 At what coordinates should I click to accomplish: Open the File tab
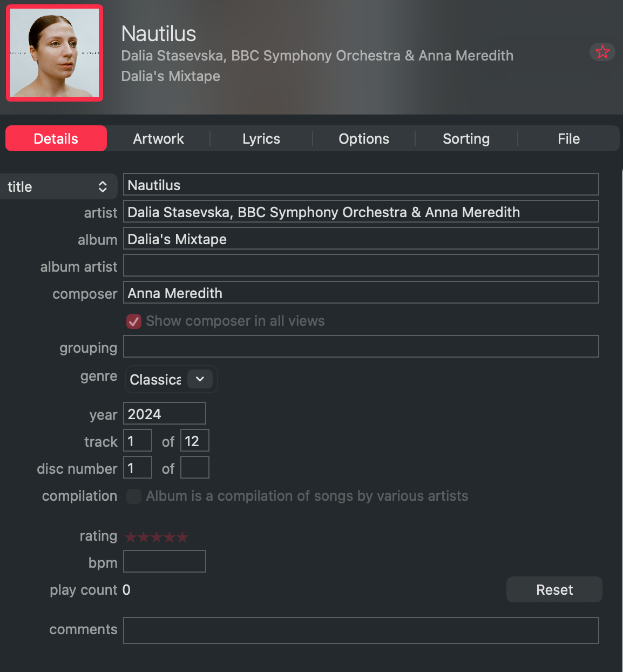click(568, 139)
